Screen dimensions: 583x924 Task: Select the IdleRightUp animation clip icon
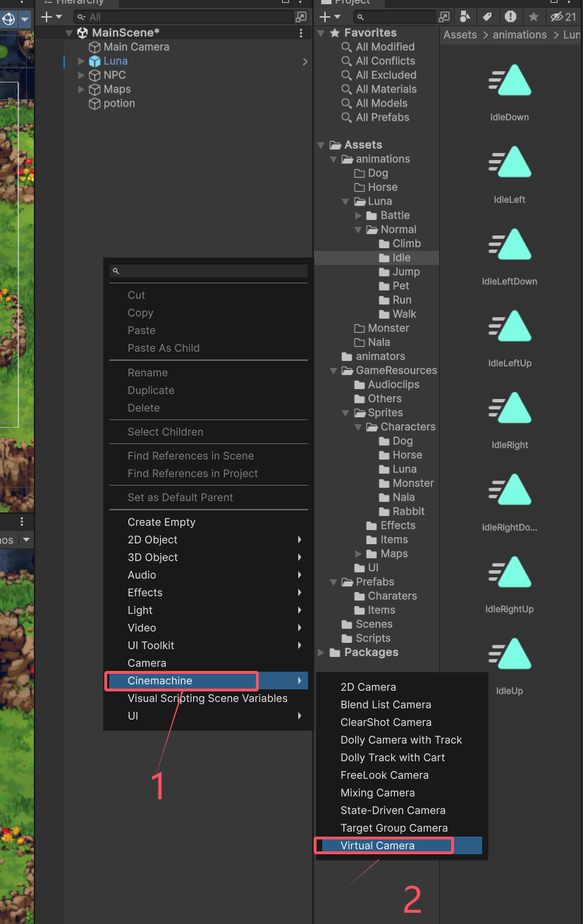(x=509, y=572)
